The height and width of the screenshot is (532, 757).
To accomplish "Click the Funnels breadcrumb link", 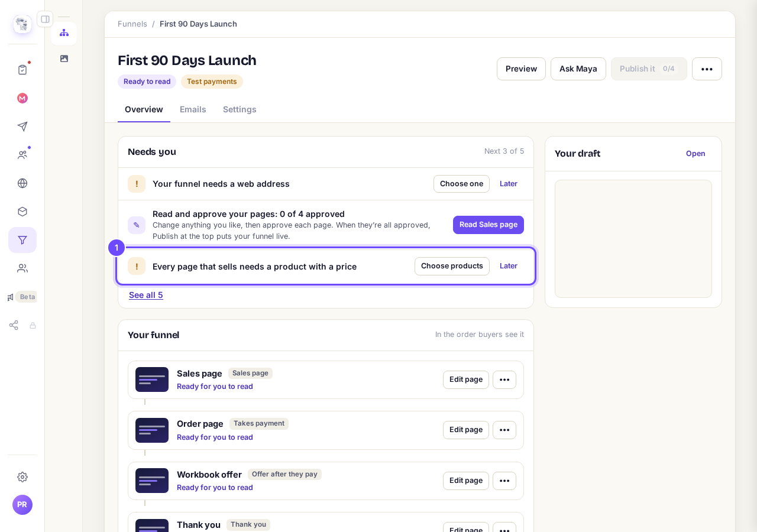I will coord(132,24).
